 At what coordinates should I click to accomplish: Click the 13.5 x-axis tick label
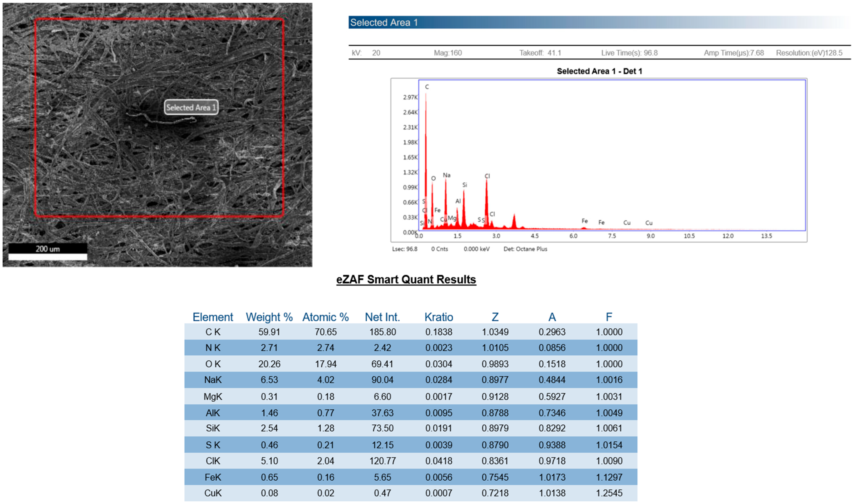coord(766,236)
